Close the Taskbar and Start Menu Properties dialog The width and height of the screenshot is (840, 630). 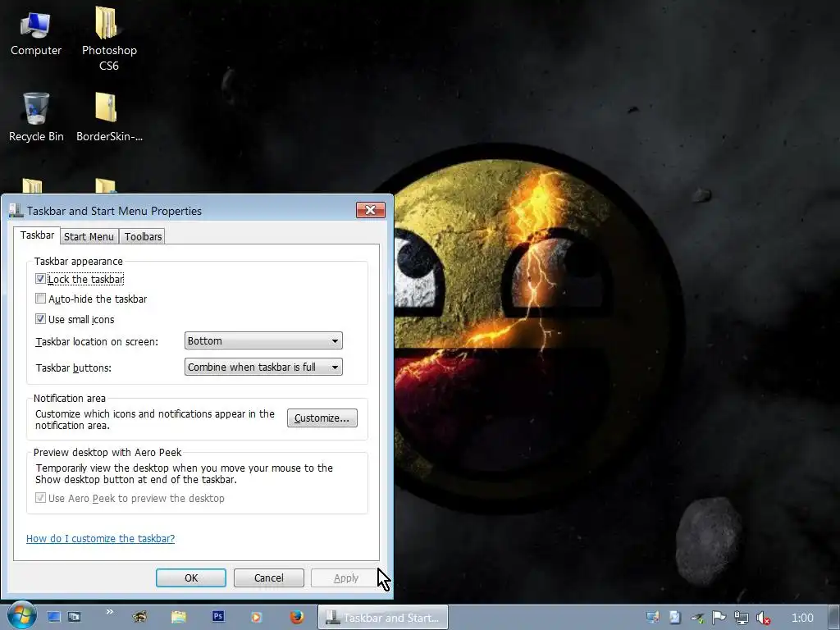coord(370,209)
